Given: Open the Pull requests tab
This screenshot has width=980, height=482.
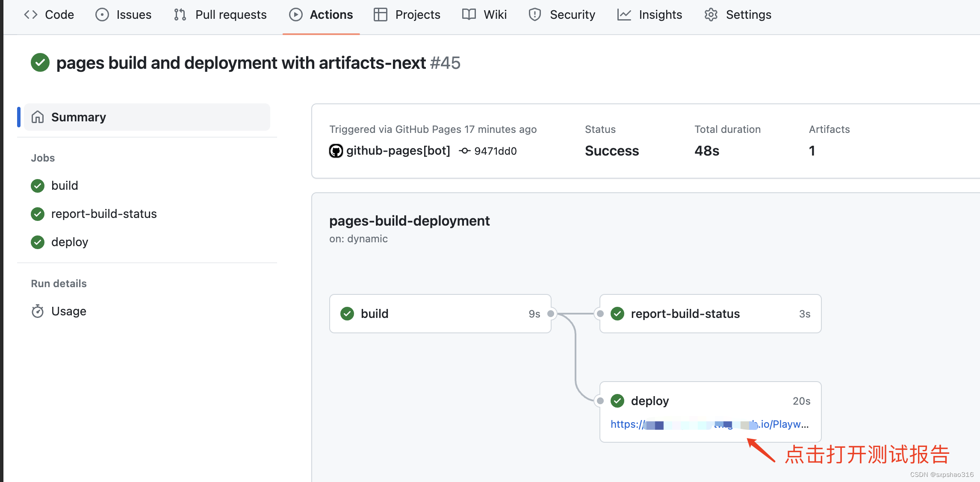Looking at the screenshot, I should point(221,15).
